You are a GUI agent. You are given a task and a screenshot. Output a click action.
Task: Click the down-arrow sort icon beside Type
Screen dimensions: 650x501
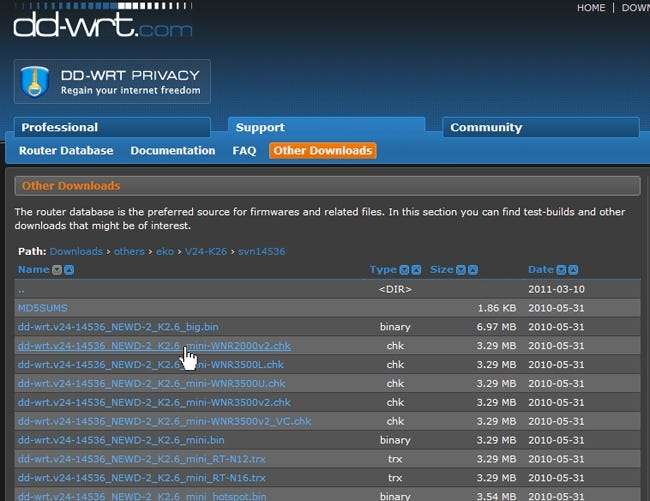click(x=404, y=270)
